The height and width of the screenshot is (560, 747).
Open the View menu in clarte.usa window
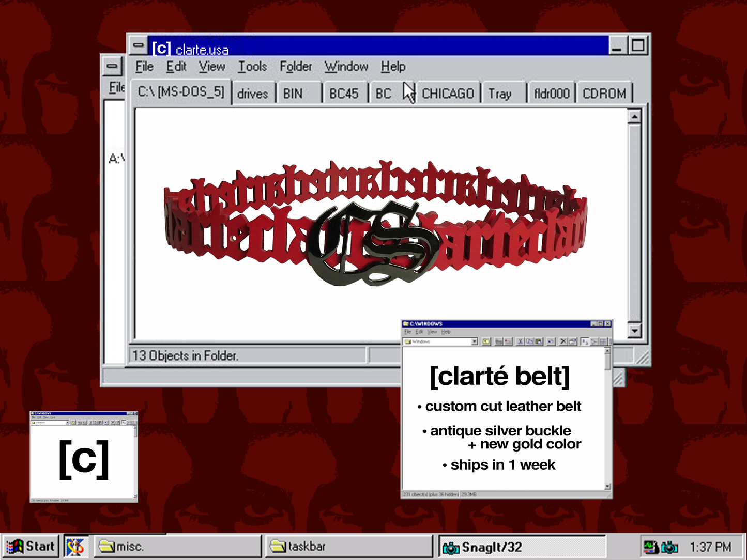click(212, 67)
